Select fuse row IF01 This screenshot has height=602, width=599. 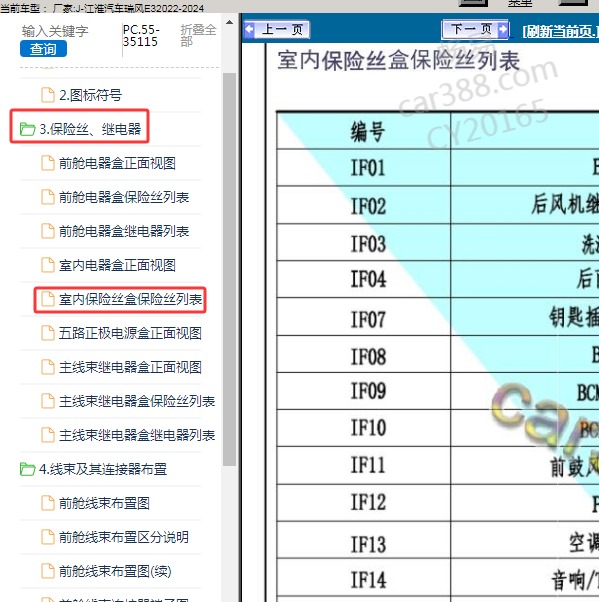[x=438, y=168]
